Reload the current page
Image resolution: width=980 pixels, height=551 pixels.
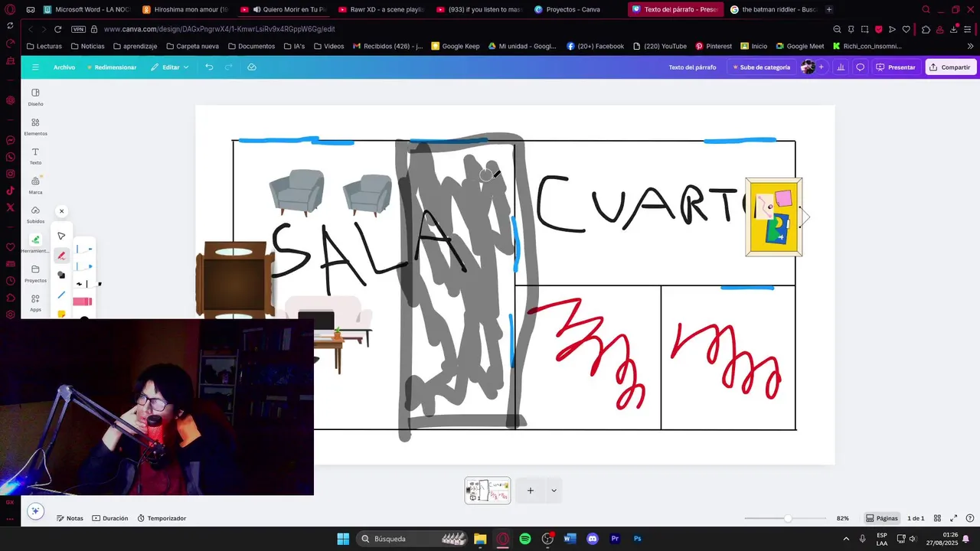pos(57,29)
